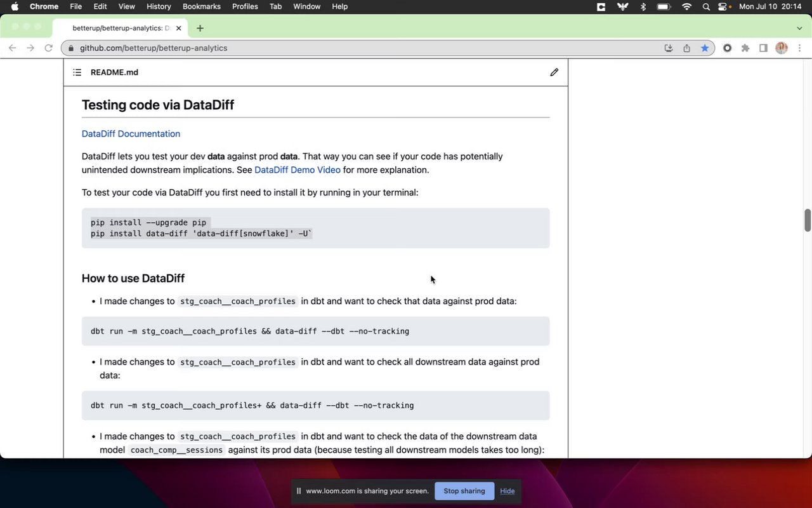Screen dimensions: 812x508
Task: Reload the page with the refresh icon
Action: tap(48, 48)
